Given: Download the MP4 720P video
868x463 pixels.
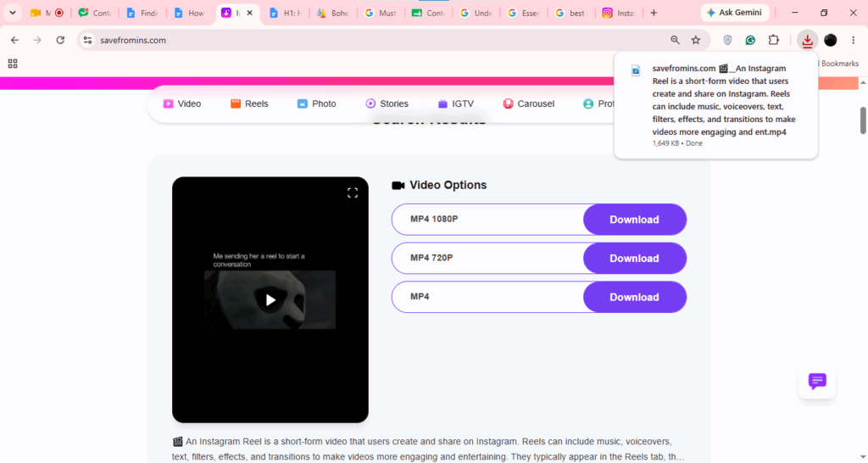Looking at the screenshot, I should (634, 258).
